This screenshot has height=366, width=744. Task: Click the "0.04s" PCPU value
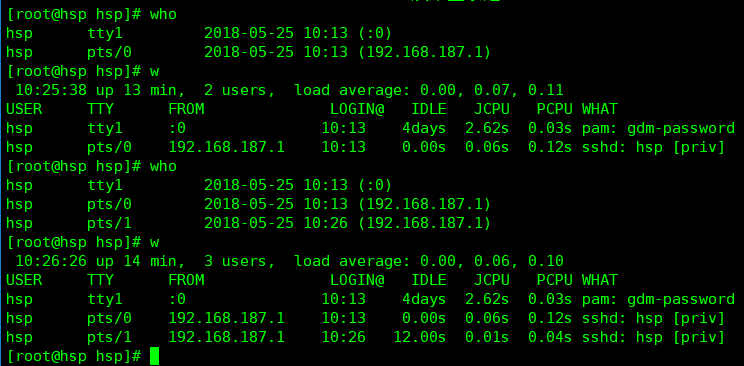(550, 337)
